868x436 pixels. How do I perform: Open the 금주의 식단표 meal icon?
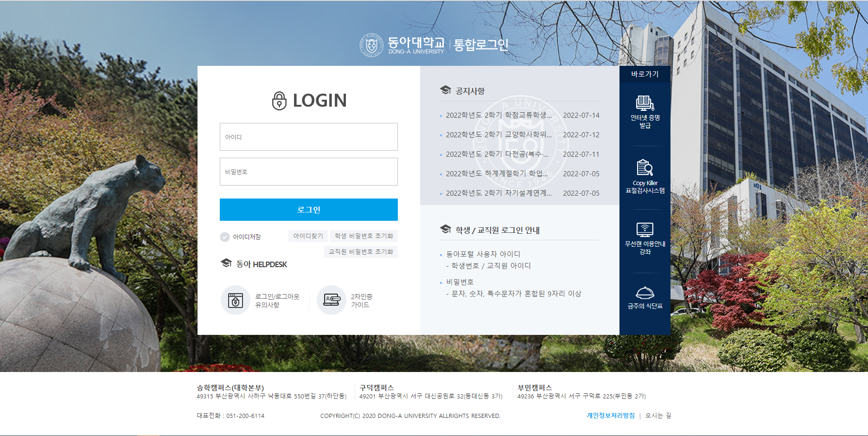tap(645, 293)
